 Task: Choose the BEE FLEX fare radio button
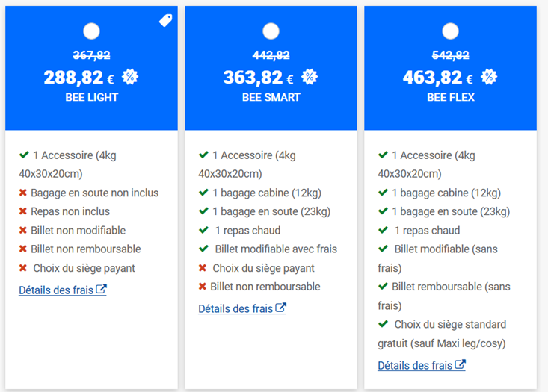451,31
